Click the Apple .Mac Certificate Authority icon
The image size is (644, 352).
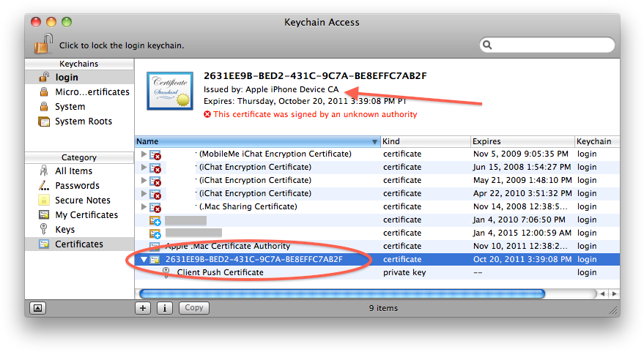click(155, 246)
